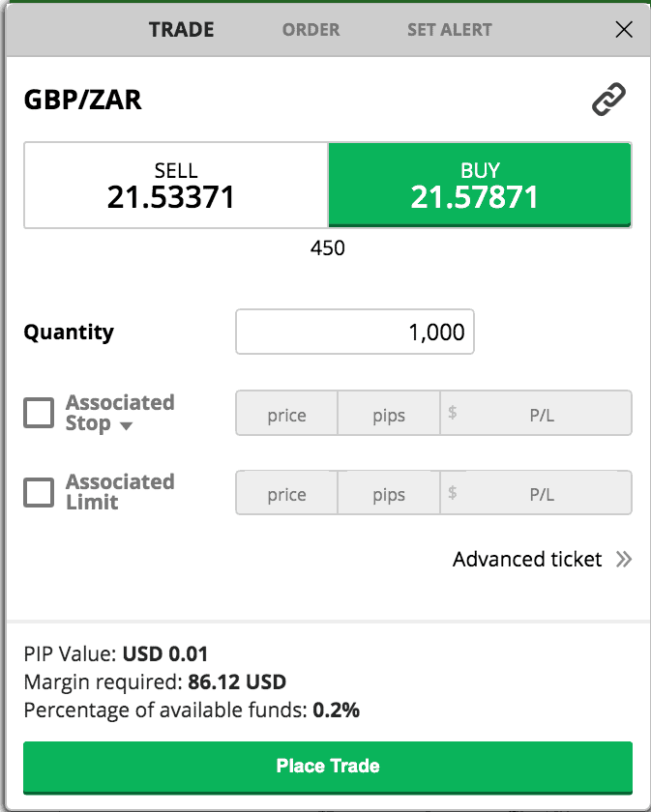The image size is (651, 812).
Task: Click the Associated Stop P/L field
Action: 536,414
